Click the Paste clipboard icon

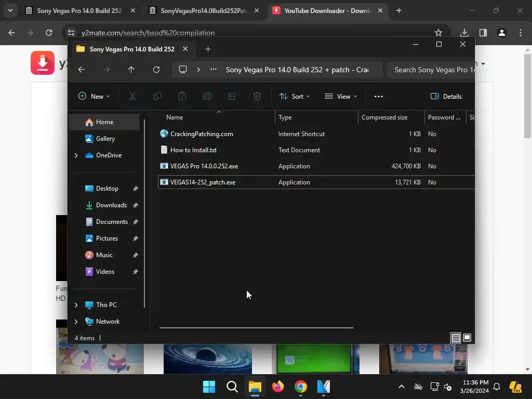[182, 96]
